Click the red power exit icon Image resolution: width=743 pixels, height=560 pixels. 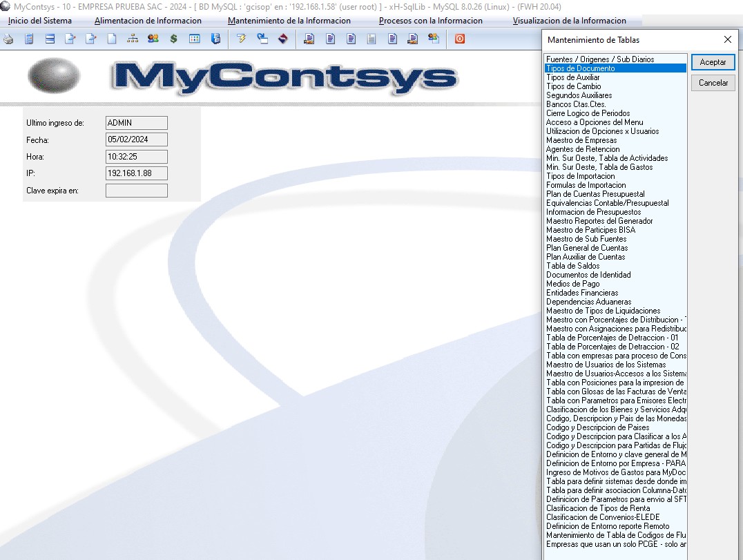tap(459, 39)
